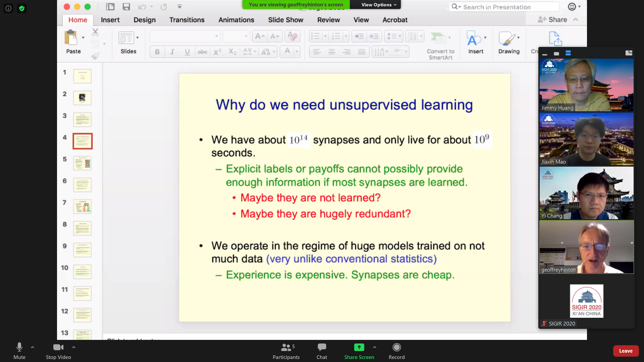Click the Paste clipboard icon
This screenshot has height=362, width=644.
point(71,38)
